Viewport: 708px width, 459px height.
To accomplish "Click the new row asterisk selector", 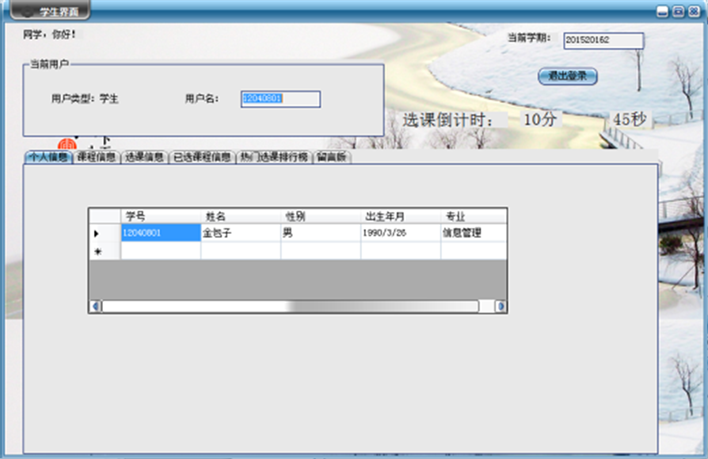I will pyautogui.click(x=105, y=251).
